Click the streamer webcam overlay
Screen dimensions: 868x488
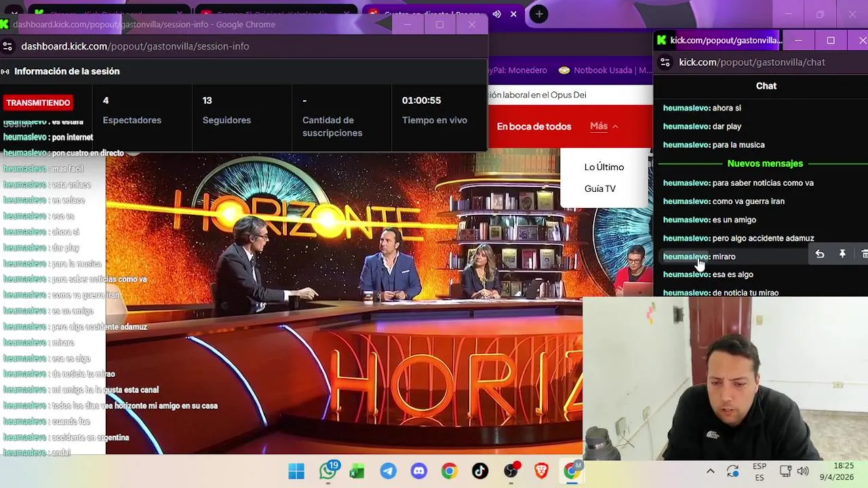[x=725, y=378]
